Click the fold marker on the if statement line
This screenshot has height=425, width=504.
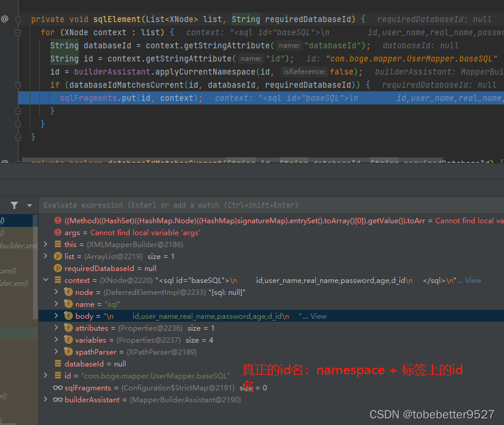(x=19, y=85)
